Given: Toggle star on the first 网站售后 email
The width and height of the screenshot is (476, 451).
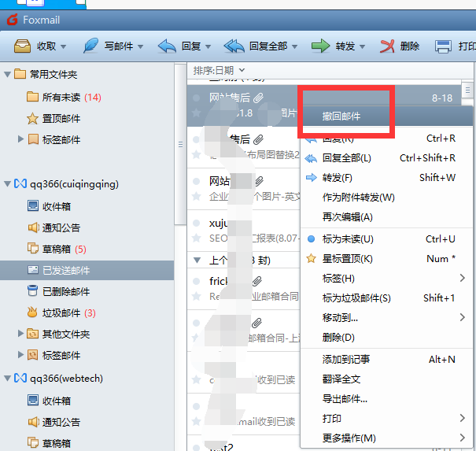Looking at the screenshot, I should [197, 113].
